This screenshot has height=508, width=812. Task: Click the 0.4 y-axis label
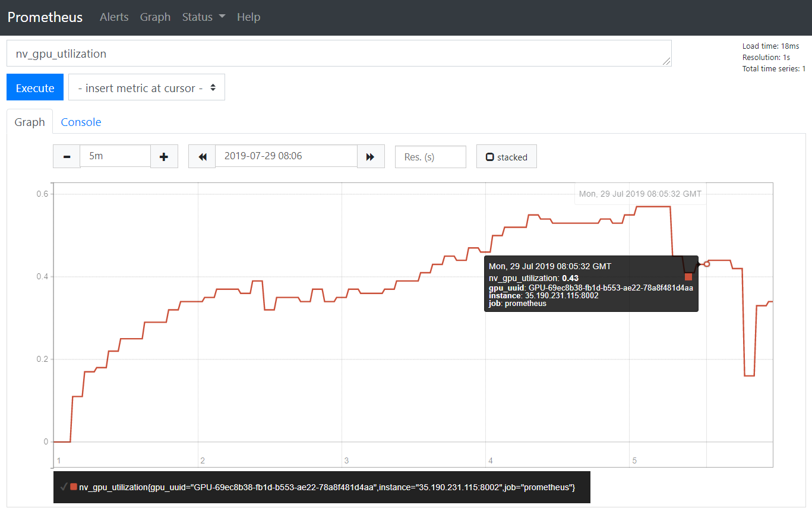(x=42, y=277)
